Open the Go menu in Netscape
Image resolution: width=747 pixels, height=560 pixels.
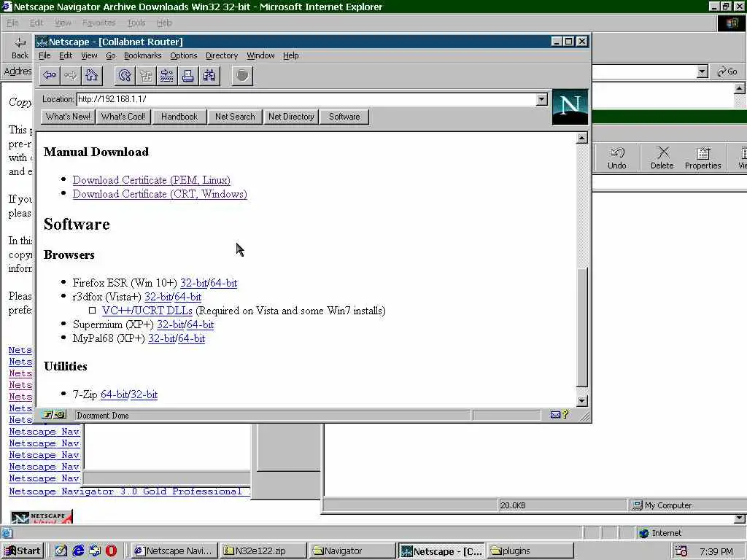click(x=111, y=55)
